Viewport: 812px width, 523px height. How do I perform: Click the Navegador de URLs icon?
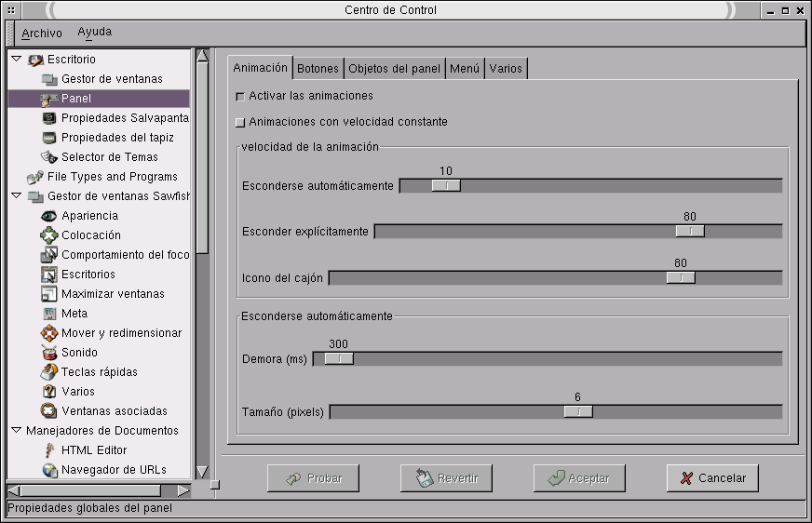point(49,470)
